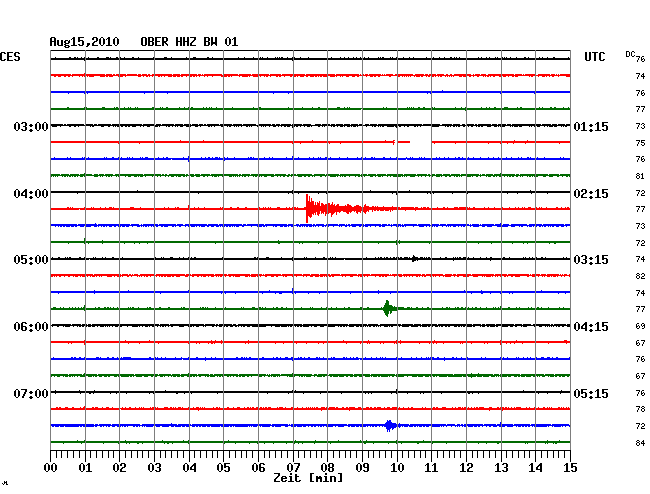
Task: Click minute label 05 on time axis
Action: 223,467
